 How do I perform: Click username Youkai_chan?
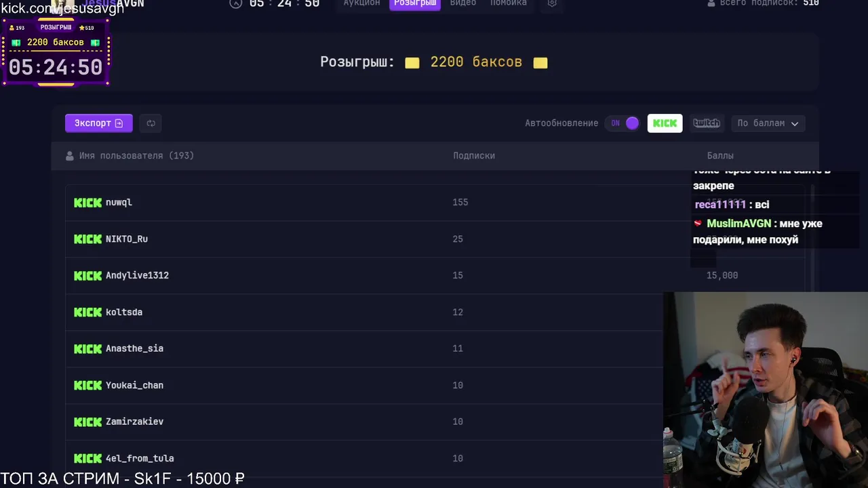point(134,385)
